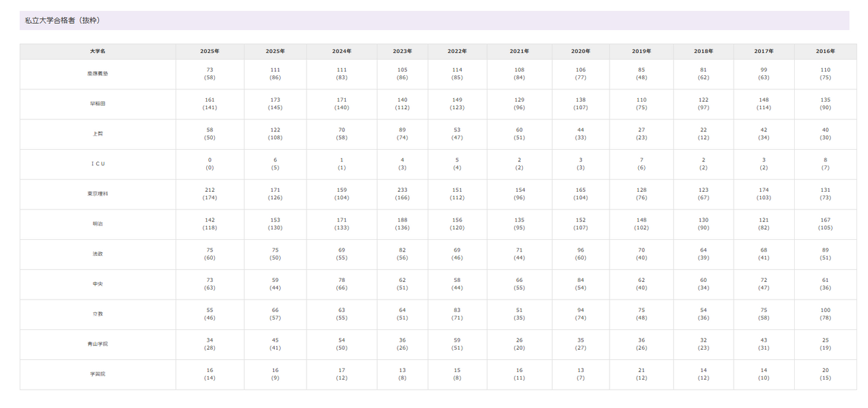The height and width of the screenshot is (408, 868).
Task: Click 中央 2024年 value 78 (66)
Action: [x=342, y=284]
